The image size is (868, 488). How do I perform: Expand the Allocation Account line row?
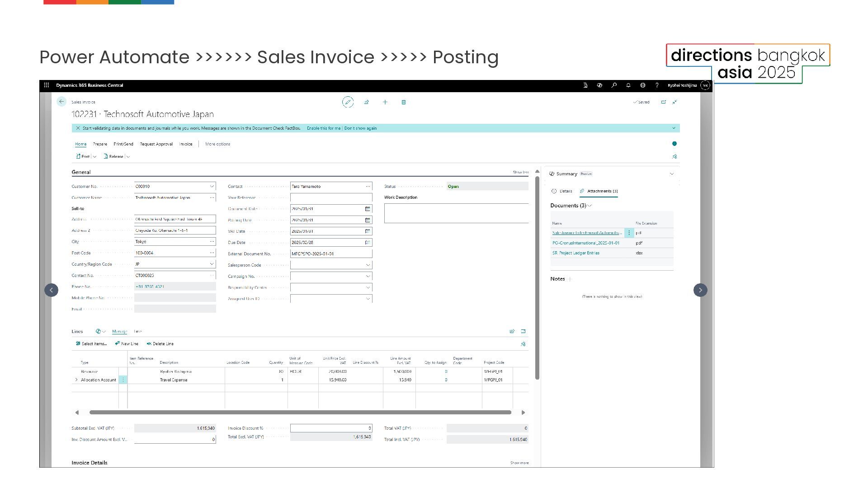(x=76, y=380)
